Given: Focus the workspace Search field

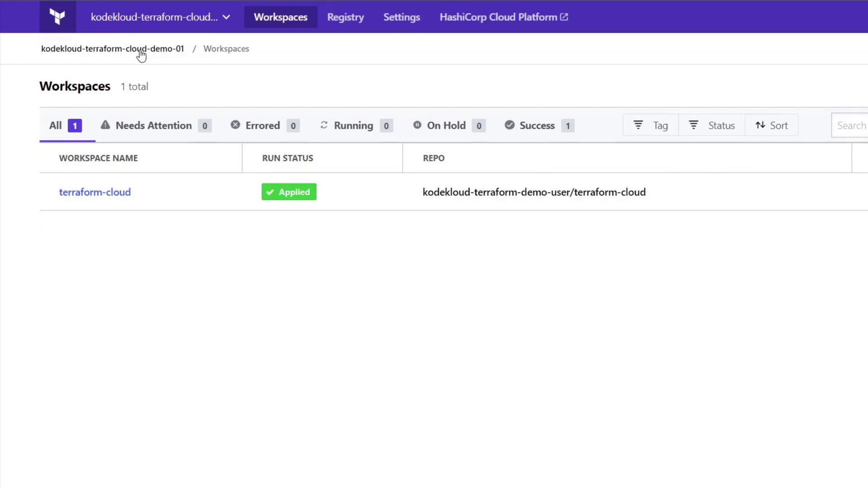Looking at the screenshot, I should click(x=851, y=126).
